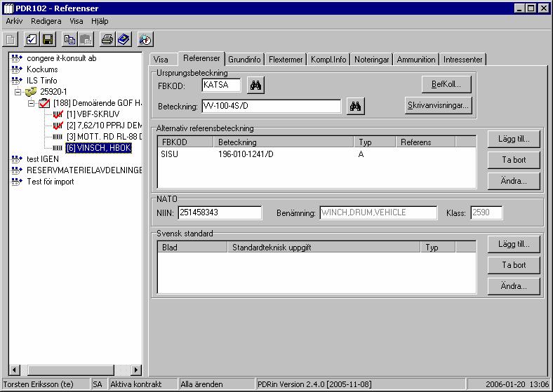553x392 pixels.
Task: Click the icon beside Test för import
Action: click(x=17, y=182)
